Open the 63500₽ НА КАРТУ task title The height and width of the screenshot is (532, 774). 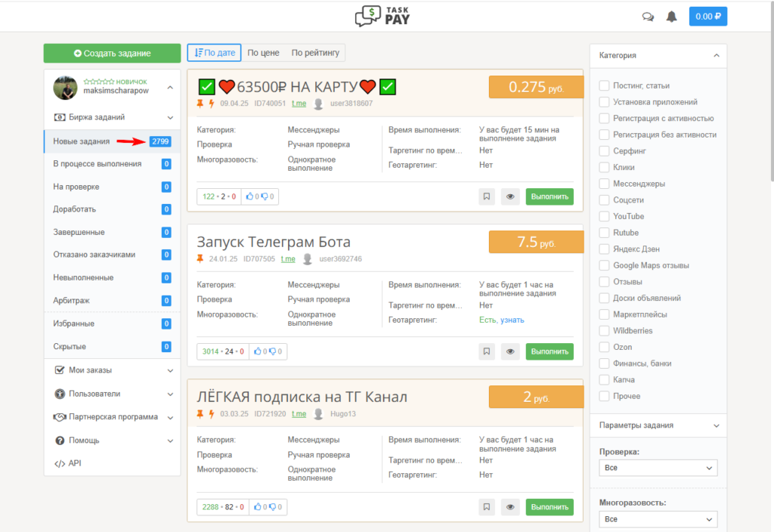(296, 87)
